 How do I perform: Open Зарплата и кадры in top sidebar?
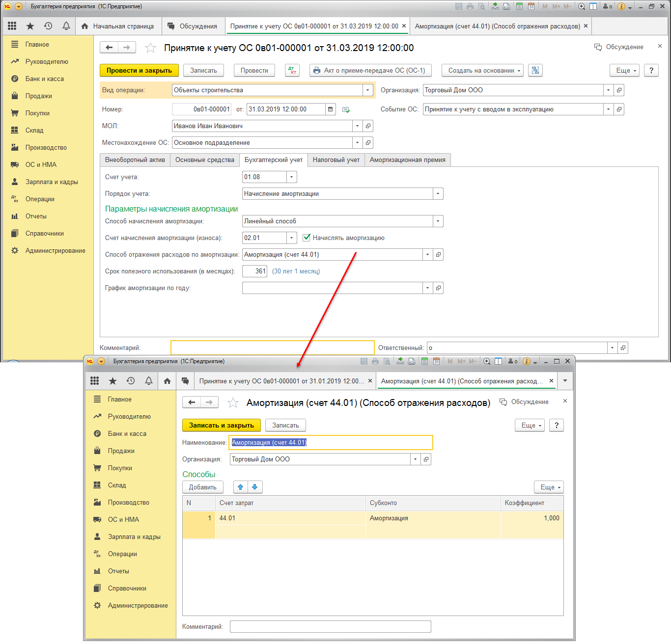52,182
